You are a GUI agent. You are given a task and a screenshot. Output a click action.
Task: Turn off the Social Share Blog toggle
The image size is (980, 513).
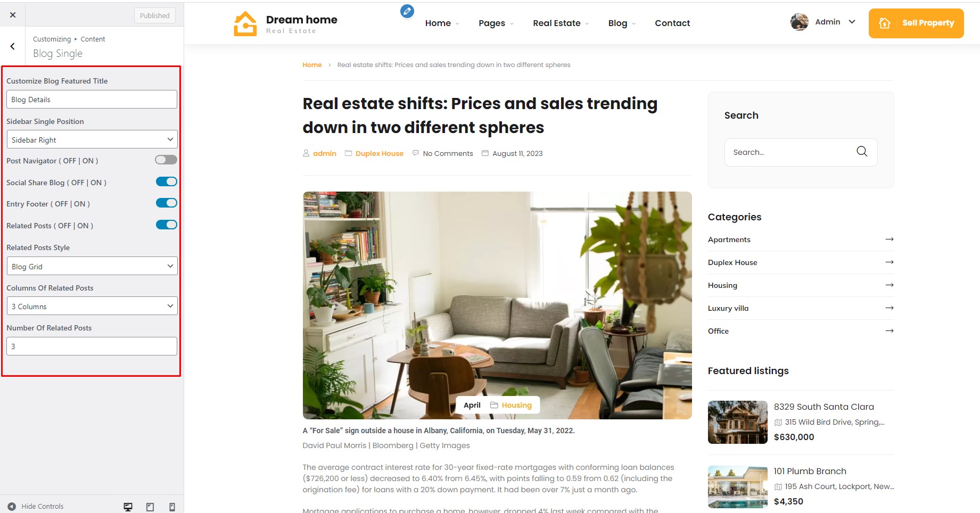tap(166, 181)
